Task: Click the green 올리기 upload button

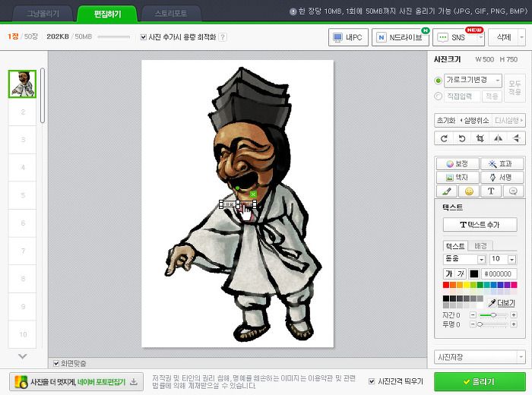Action: [x=480, y=382]
